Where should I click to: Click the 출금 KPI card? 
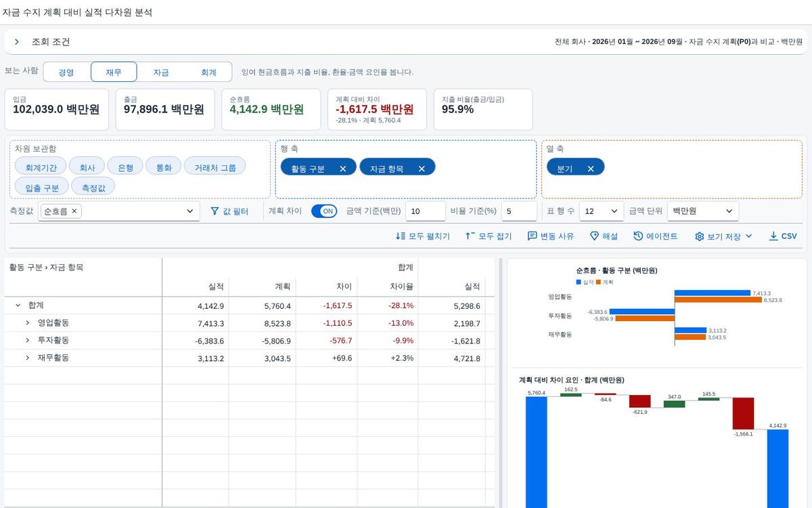[165, 109]
